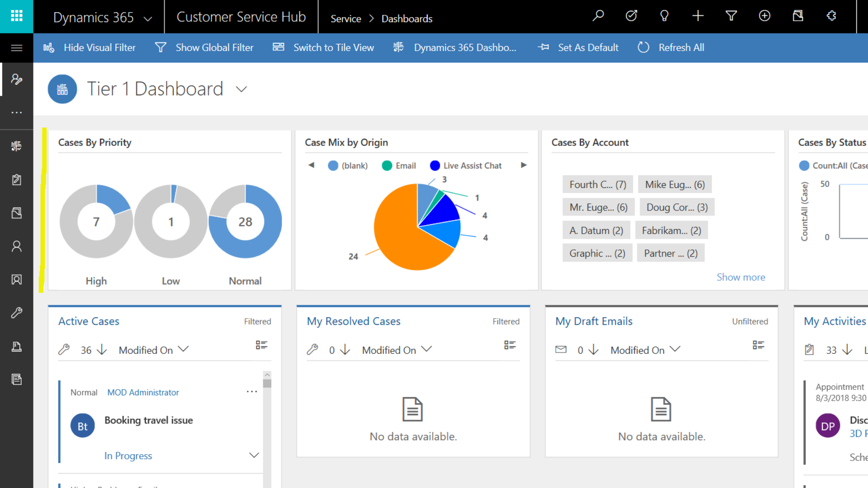
Task: Open the Queues icon in left sidebar
Action: [17, 347]
